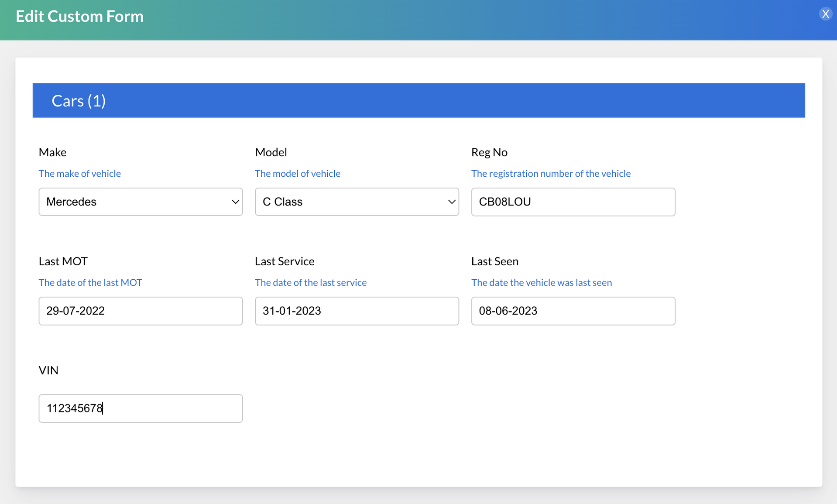This screenshot has width=837, height=504.
Task: Click the hint text 'The make of vehicle'
Action: (79, 174)
